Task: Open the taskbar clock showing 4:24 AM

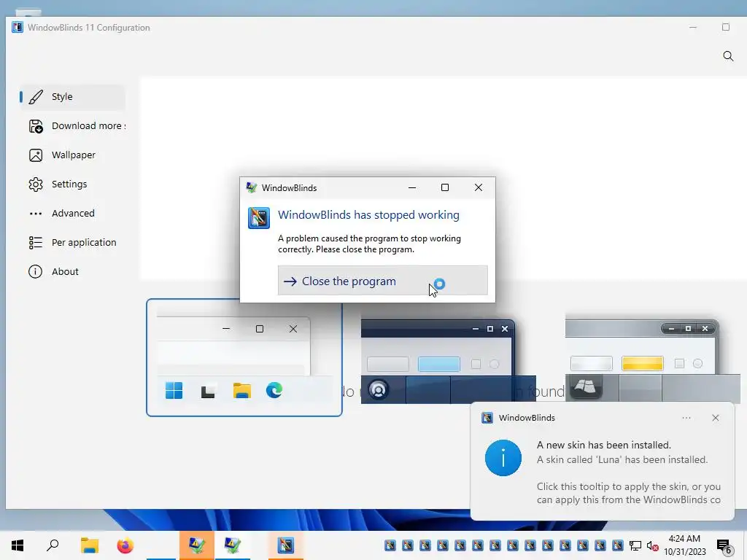Action: pos(684,545)
